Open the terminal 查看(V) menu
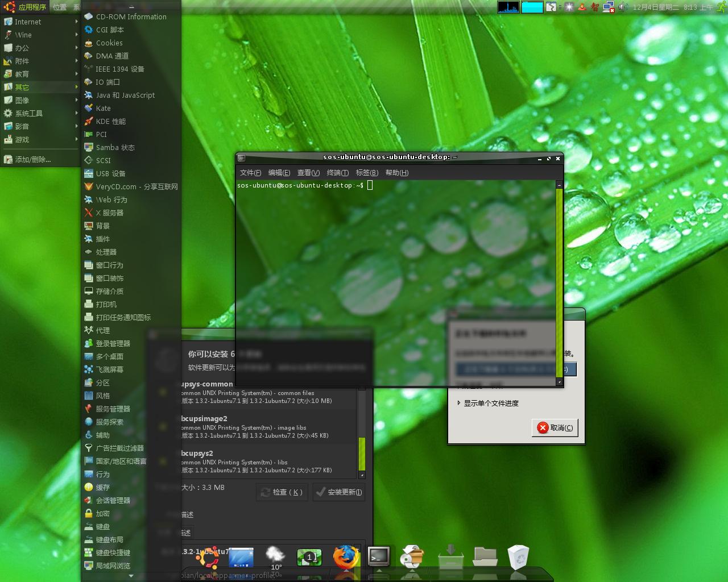728x582 pixels. [x=308, y=173]
